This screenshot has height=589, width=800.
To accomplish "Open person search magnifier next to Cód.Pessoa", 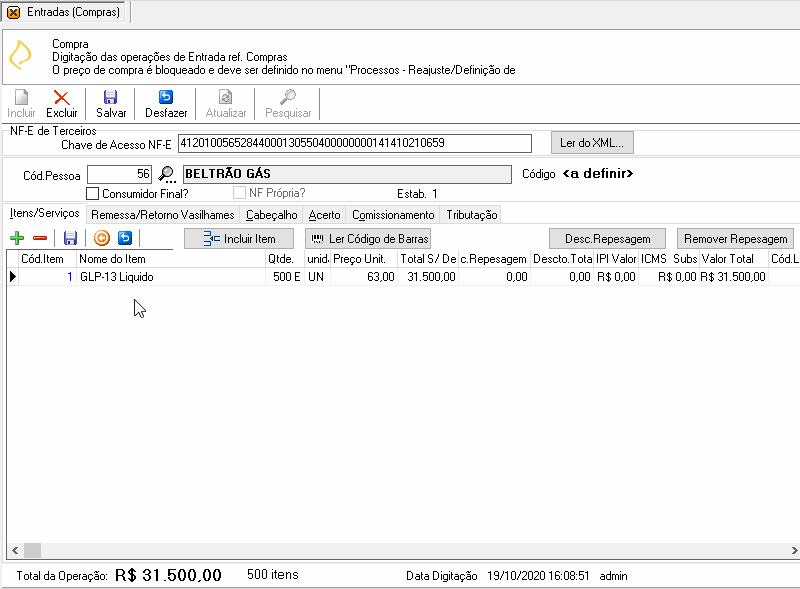I will tap(167, 175).
